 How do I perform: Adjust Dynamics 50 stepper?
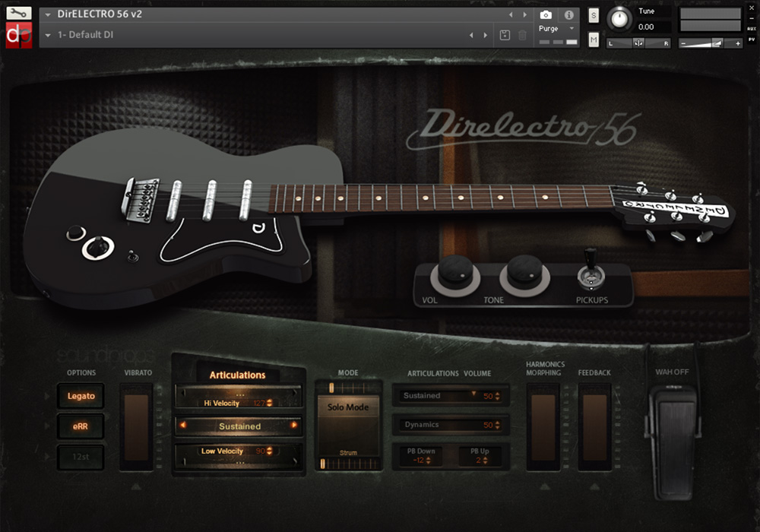pos(497,425)
